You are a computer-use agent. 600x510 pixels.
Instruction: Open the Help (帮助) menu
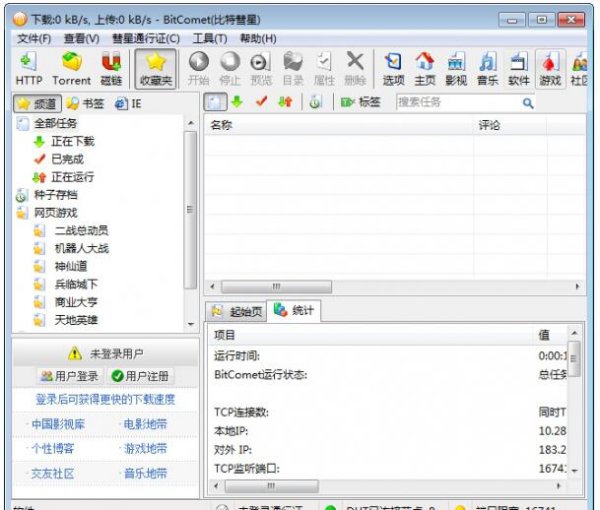point(258,39)
